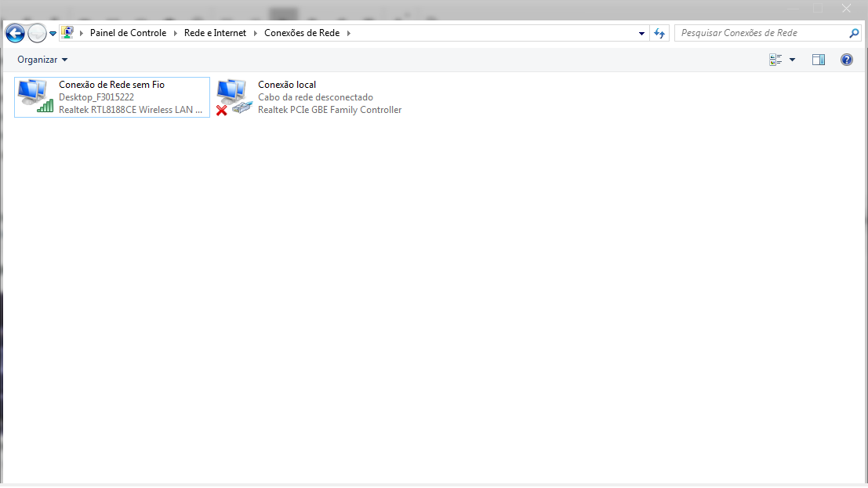The image size is (868, 488).
Task: Expand the chevron after Painel de Controle
Action: click(176, 33)
